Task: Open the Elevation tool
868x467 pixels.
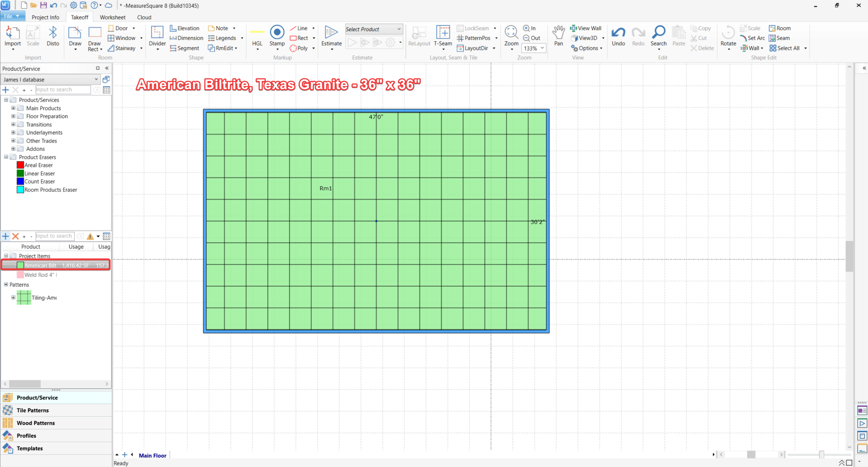Action: click(x=185, y=28)
